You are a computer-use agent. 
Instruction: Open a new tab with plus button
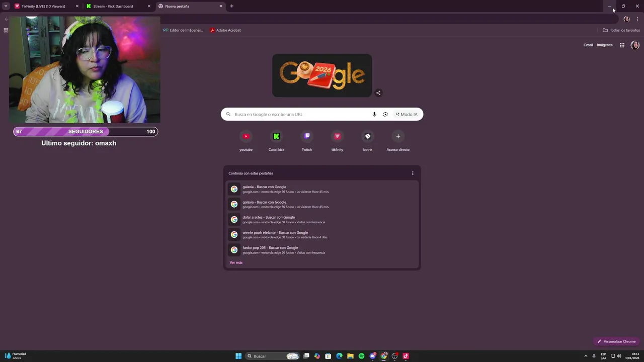pyautogui.click(x=231, y=6)
